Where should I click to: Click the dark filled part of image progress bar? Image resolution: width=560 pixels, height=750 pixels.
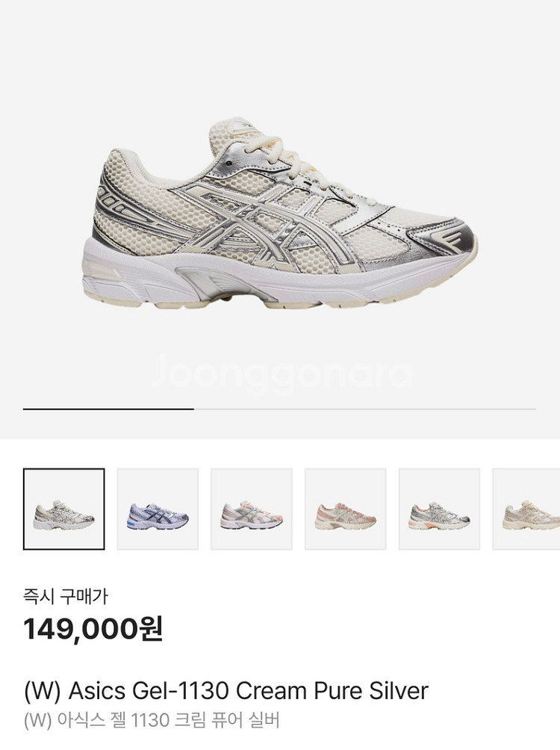108,409
